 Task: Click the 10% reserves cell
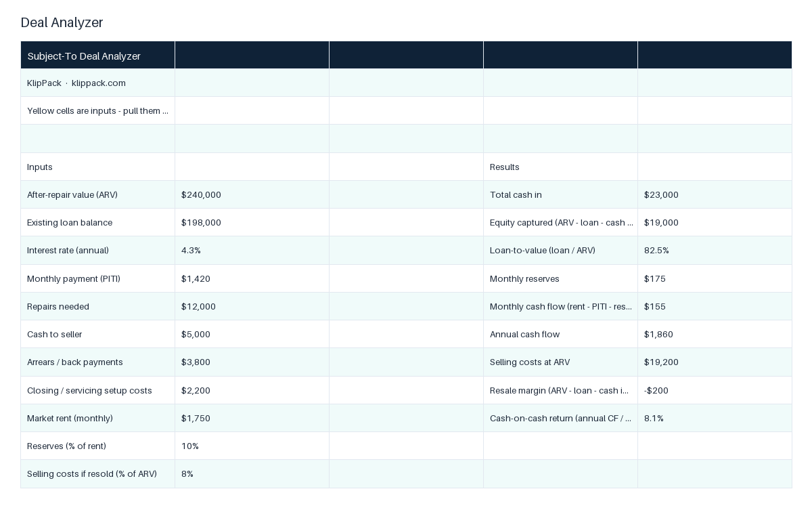252,446
